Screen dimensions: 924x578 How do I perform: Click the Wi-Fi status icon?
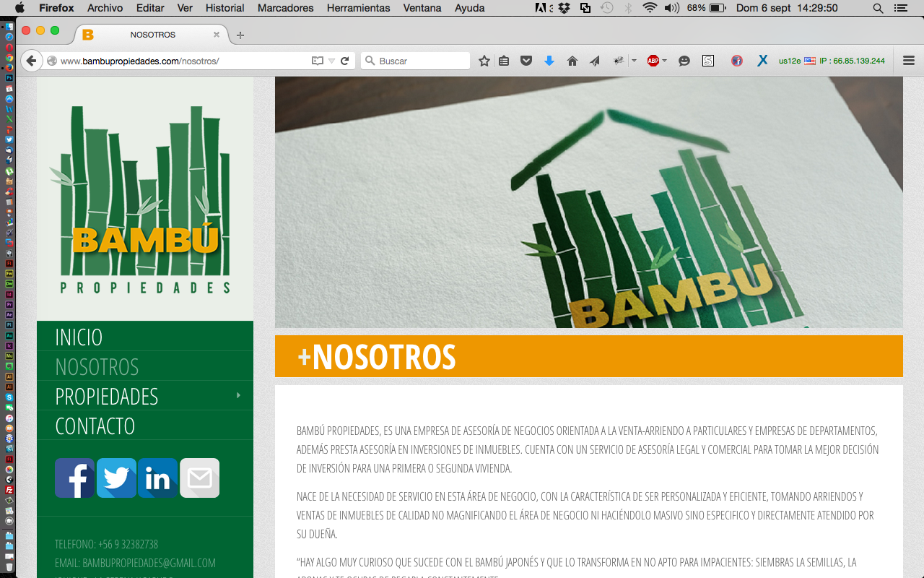click(650, 8)
